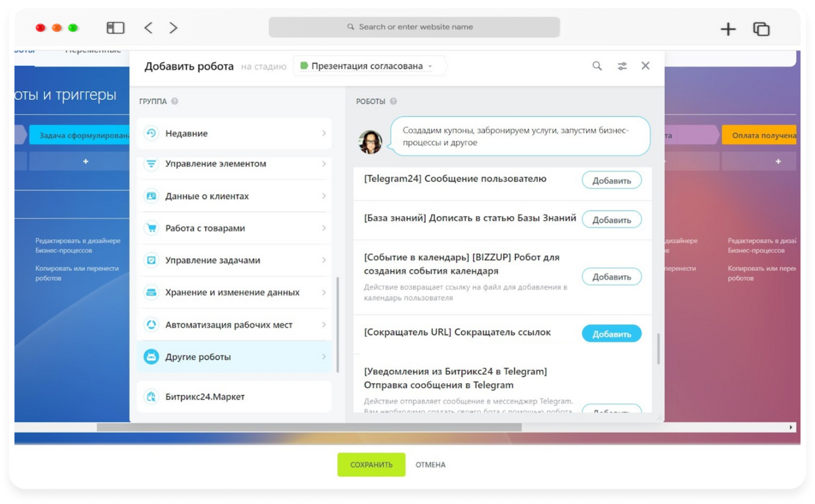Click the Работа с товарами cart icon
The image size is (815, 504).
point(151,228)
